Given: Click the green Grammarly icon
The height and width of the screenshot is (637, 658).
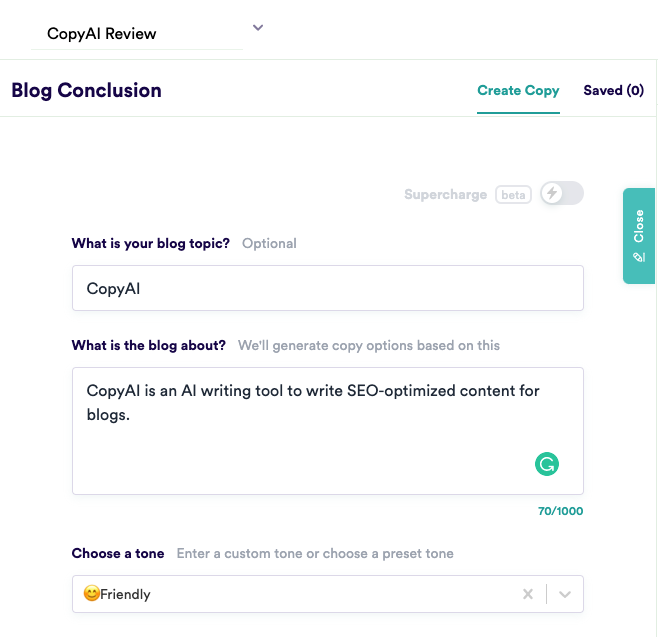Looking at the screenshot, I should point(547,463).
